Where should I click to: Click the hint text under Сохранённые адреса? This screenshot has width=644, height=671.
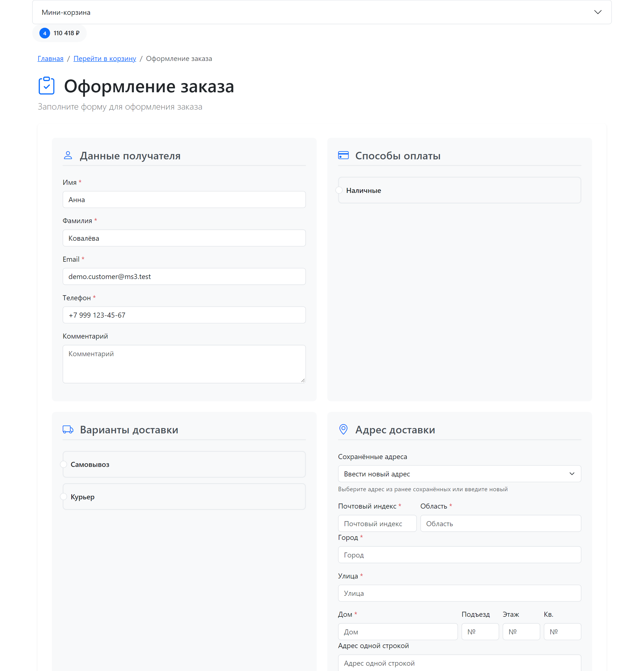click(423, 489)
